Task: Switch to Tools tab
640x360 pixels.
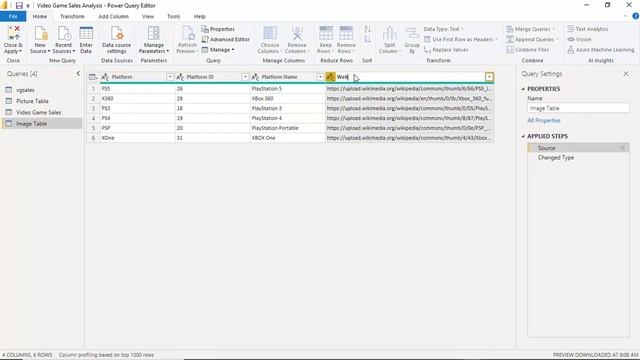Action: [x=173, y=16]
